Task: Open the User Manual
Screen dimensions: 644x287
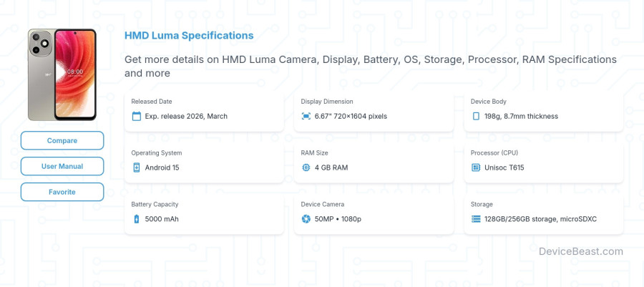Action: point(62,166)
